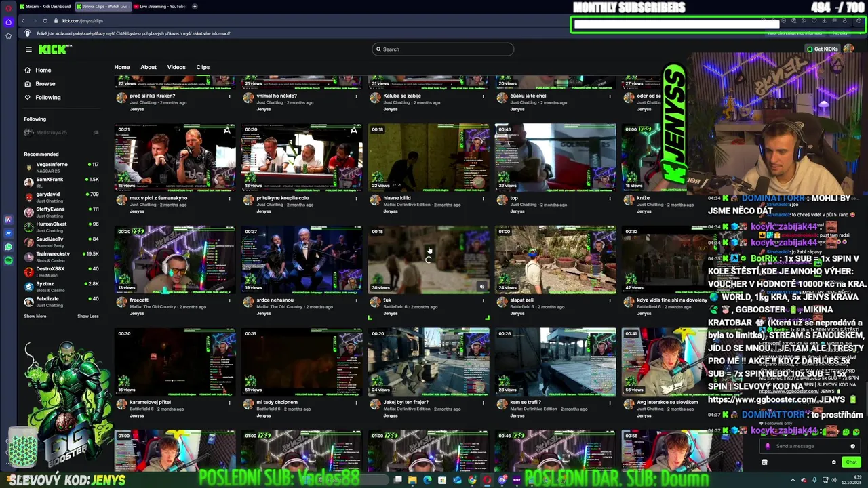Viewport: 868px width, 488px height.
Task: Open recommended channel garydavid
Action: tap(62, 197)
